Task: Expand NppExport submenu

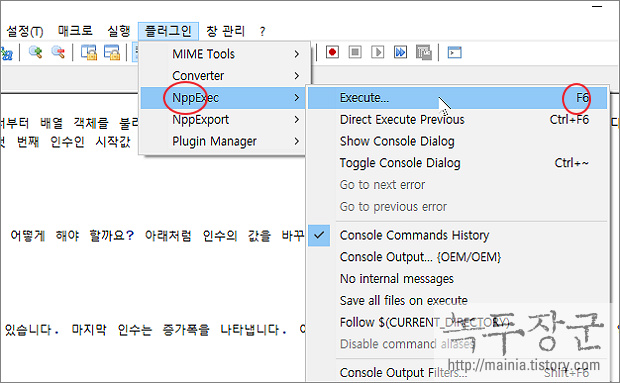Action: [x=223, y=119]
